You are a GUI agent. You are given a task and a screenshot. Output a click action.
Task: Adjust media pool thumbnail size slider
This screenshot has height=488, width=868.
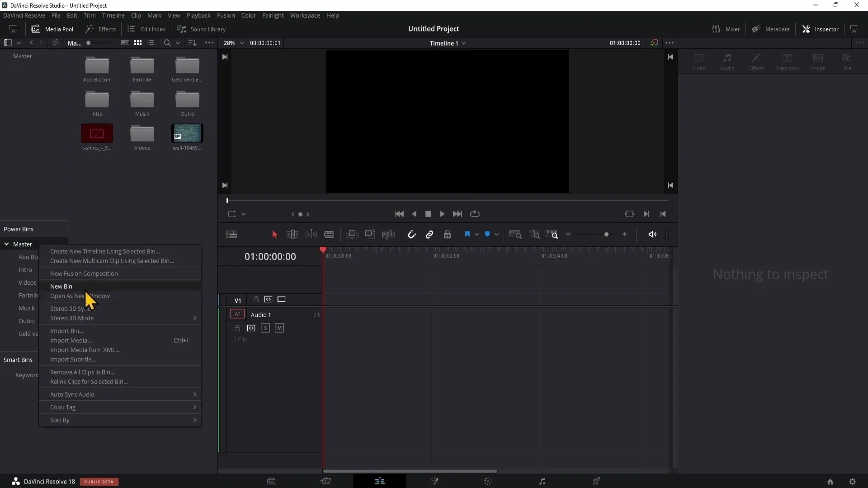click(89, 43)
